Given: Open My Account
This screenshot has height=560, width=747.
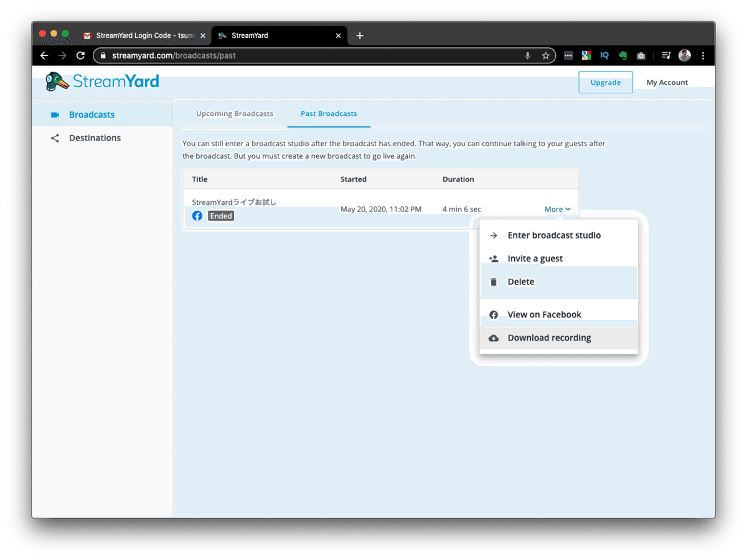Looking at the screenshot, I should (667, 82).
